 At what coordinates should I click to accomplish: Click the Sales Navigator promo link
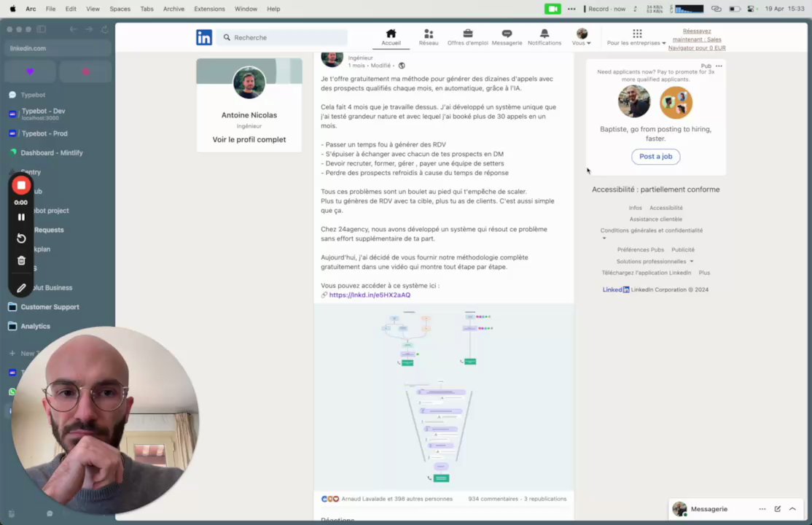coord(697,39)
